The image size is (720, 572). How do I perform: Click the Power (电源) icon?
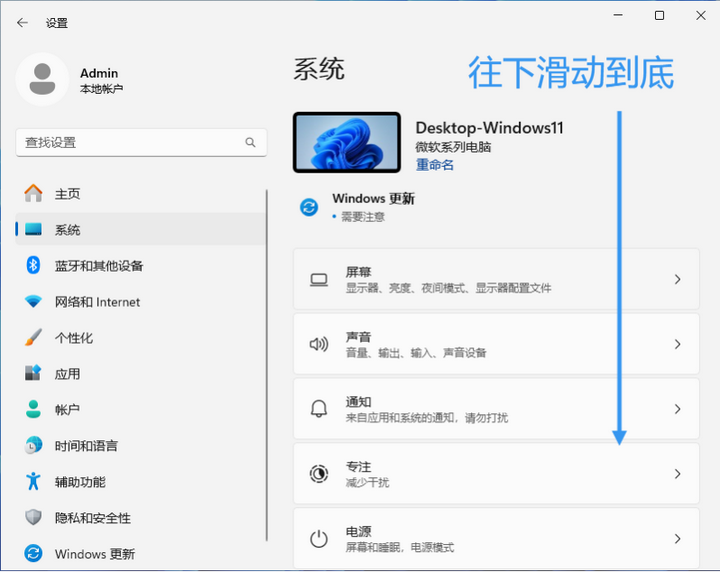click(x=319, y=538)
